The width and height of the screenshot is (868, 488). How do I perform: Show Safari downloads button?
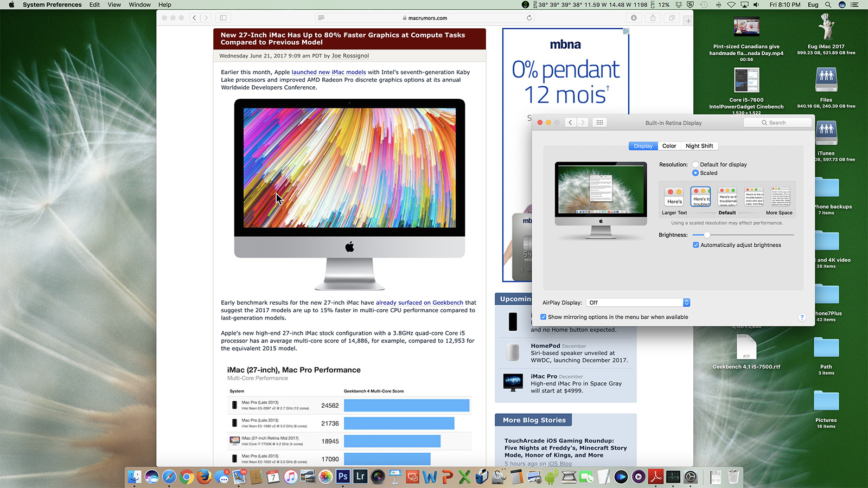point(634,18)
